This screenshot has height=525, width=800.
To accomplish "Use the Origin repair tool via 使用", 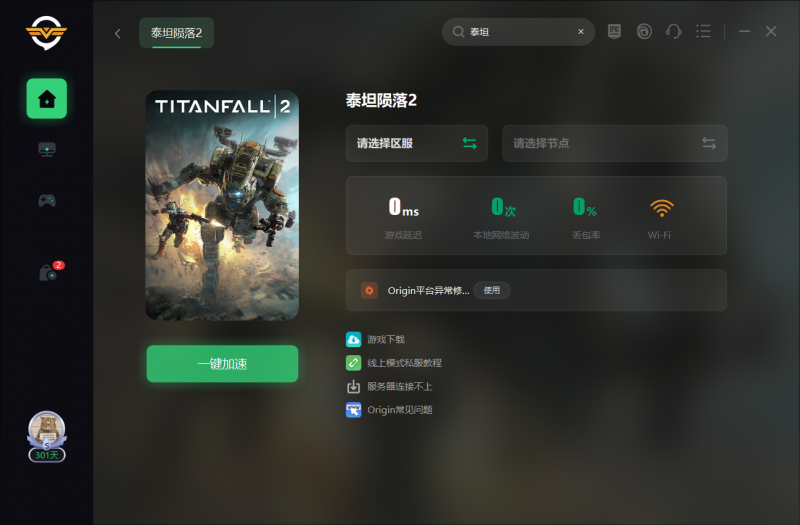I will (x=492, y=290).
